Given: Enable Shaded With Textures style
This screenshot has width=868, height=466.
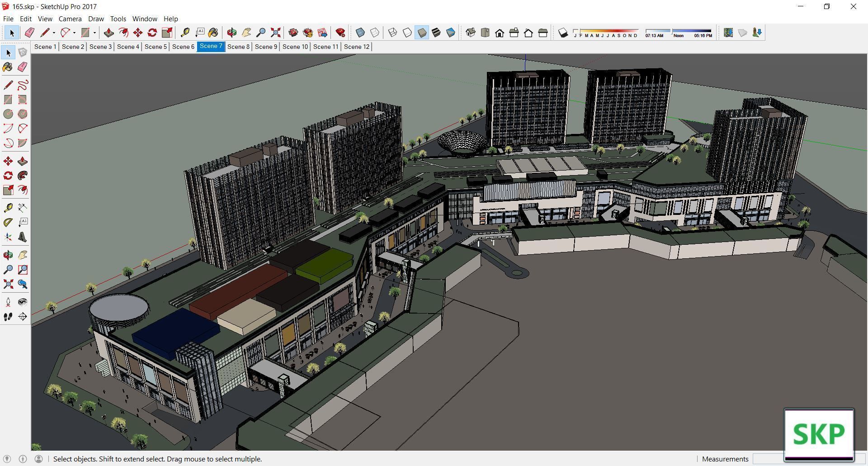Looking at the screenshot, I should point(436,33).
